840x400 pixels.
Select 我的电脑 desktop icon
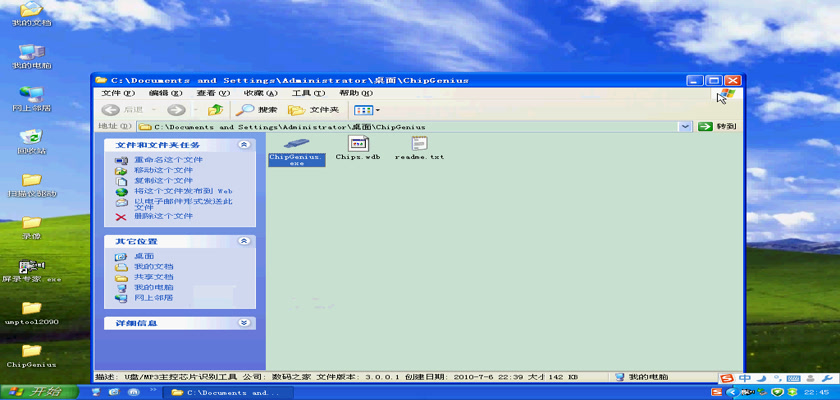coord(32,55)
